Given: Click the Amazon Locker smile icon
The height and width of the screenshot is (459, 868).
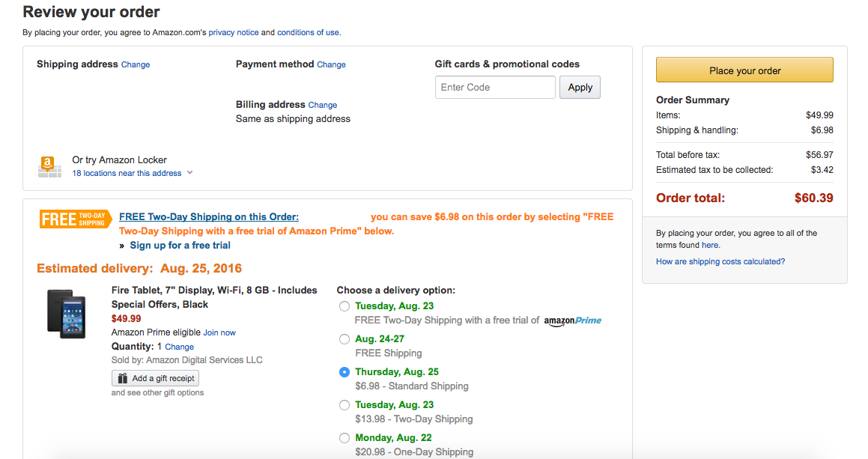Looking at the screenshot, I should click(49, 165).
